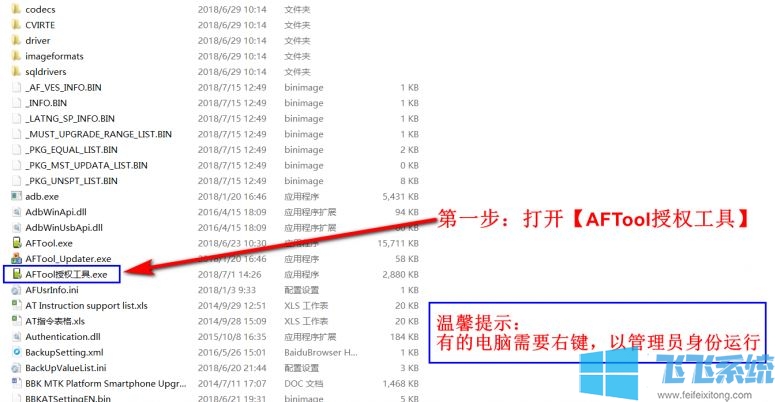Click the AdbWinUsbApi.dll file icon
Viewport: 776px width, 402px height.
[x=16, y=228]
